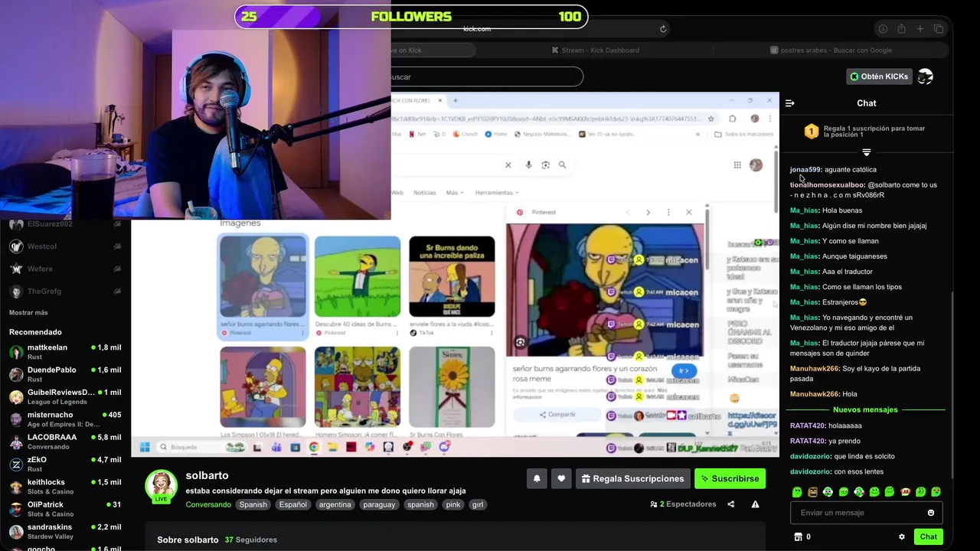Click the 37 Seguidores count text
Viewport: 980px width, 551px height.
click(251, 540)
